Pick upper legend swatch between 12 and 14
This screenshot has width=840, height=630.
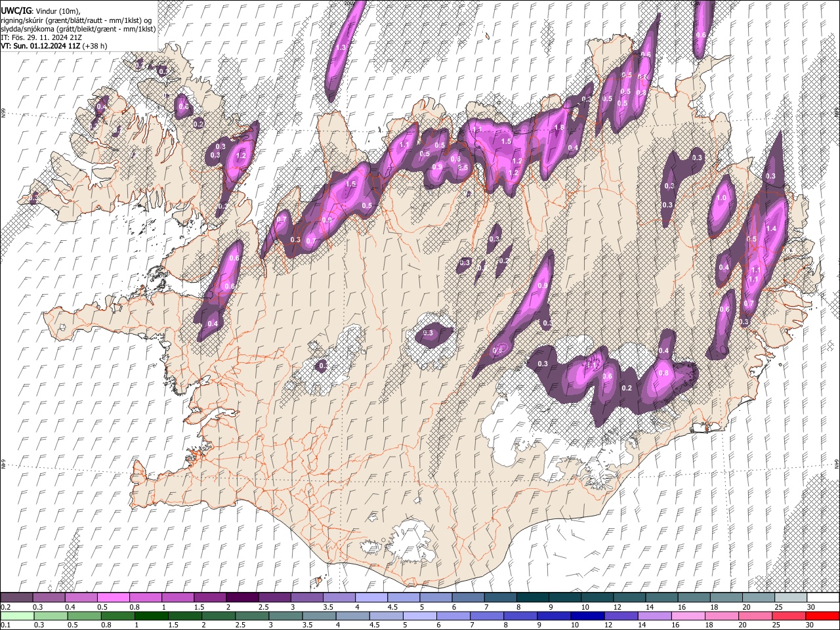pos(629,597)
